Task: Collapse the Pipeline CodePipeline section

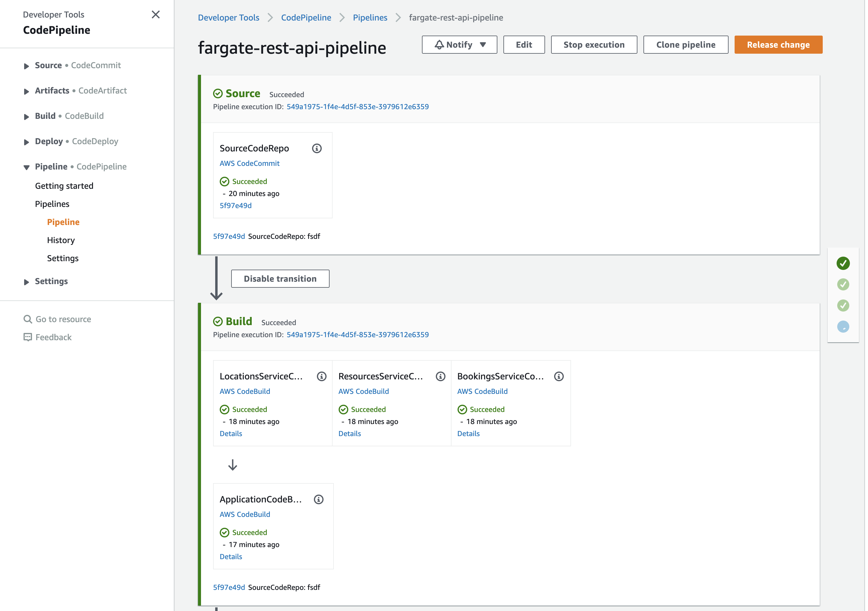Action: point(26,167)
